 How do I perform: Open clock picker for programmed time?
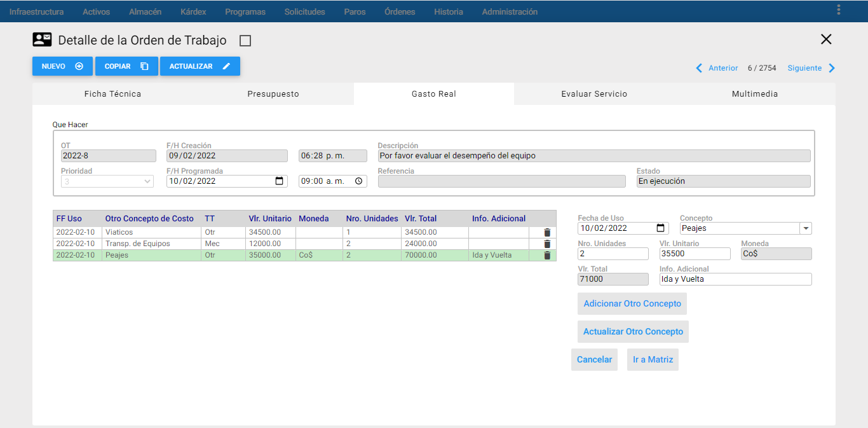pyautogui.click(x=358, y=181)
